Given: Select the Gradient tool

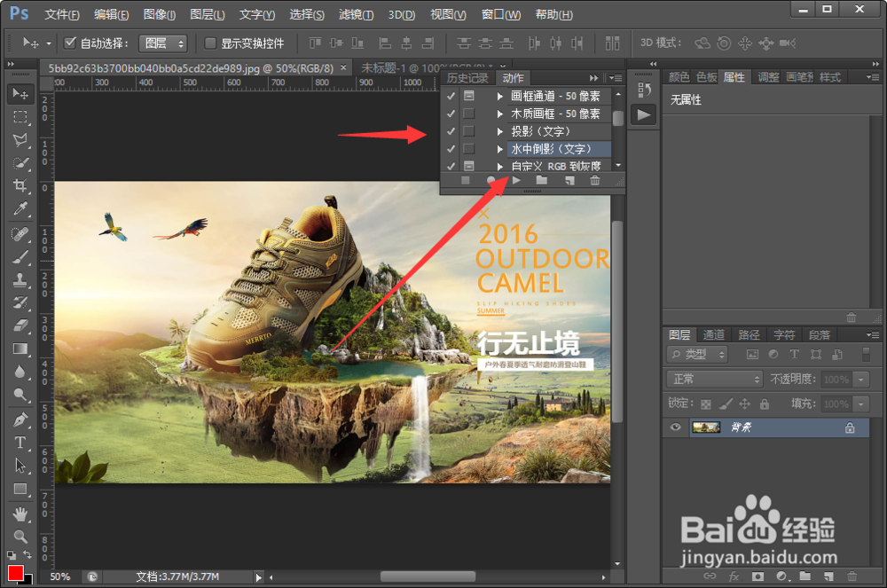Looking at the screenshot, I should pos(20,349).
